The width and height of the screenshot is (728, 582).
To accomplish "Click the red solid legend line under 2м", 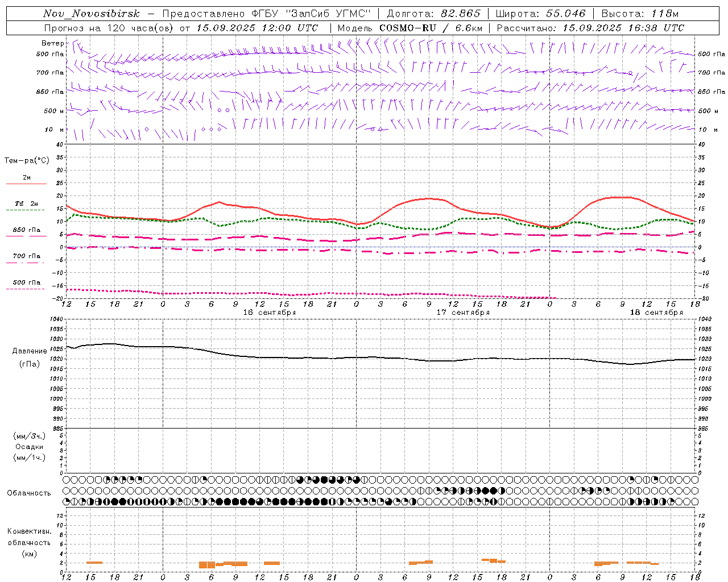I will pyautogui.click(x=26, y=184).
